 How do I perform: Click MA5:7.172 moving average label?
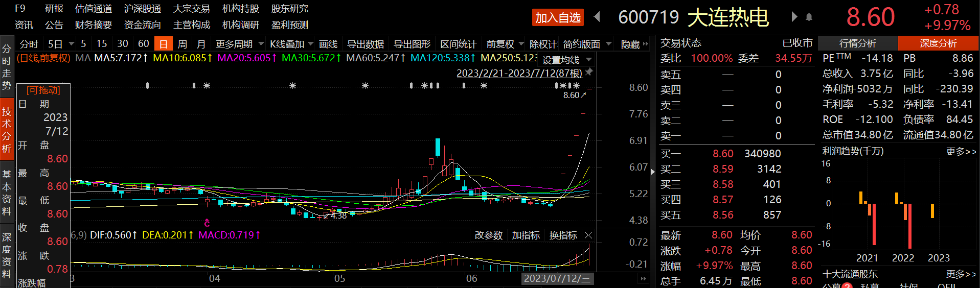click(121, 58)
